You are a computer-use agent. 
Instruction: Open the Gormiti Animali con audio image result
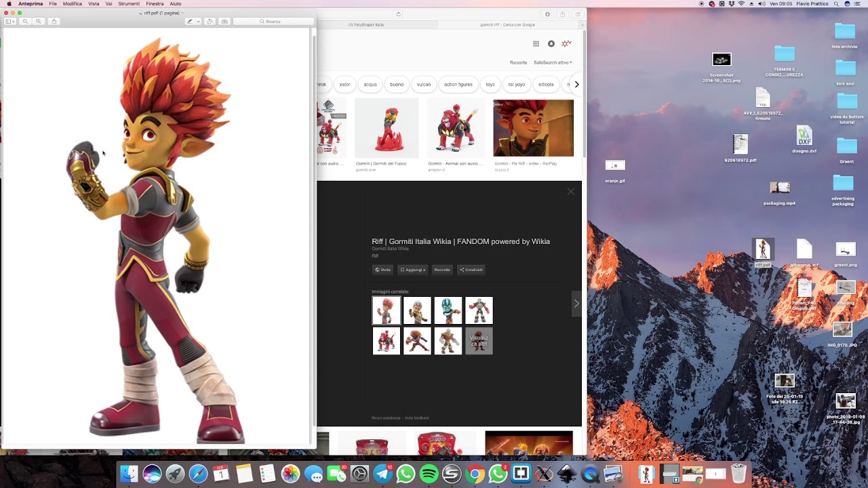(x=456, y=127)
